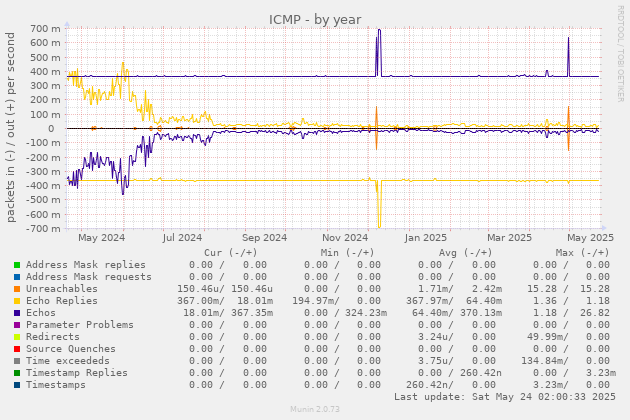Image resolution: width=630 pixels, height=420 pixels.
Task: Click the graph title 'ICMP - by year'
Action: (315, 19)
